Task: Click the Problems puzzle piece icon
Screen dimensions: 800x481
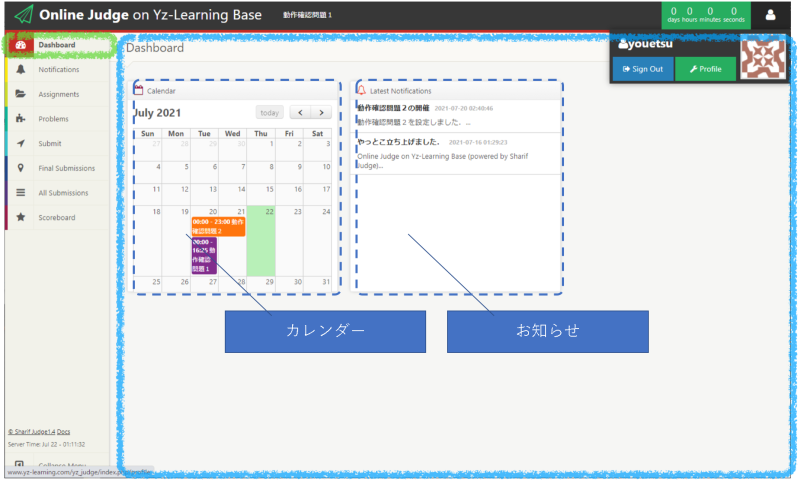Action: pyautogui.click(x=20, y=118)
